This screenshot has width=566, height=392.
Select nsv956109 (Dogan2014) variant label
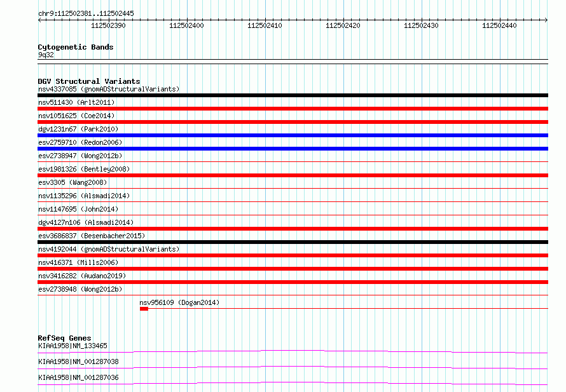[179, 302]
